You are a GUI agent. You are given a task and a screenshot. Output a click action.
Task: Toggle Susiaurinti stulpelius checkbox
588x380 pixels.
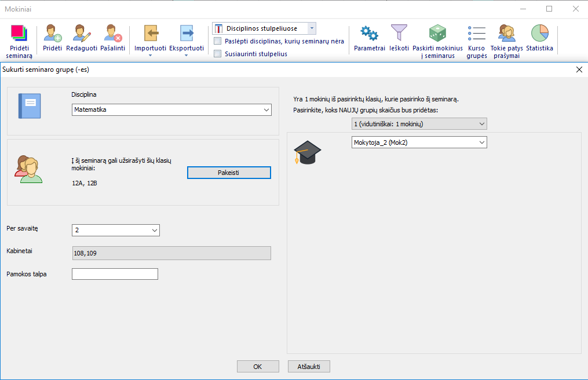[218, 54]
